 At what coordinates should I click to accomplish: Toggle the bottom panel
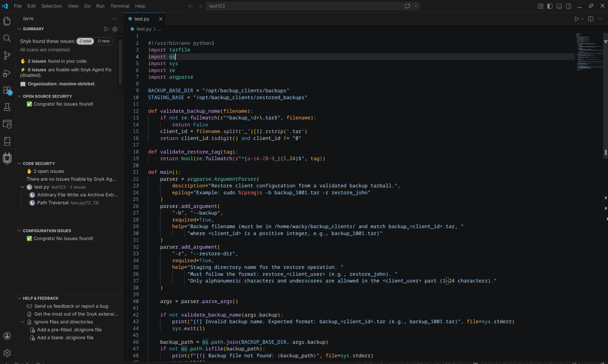pyautogui.click(x=559, y=6)
